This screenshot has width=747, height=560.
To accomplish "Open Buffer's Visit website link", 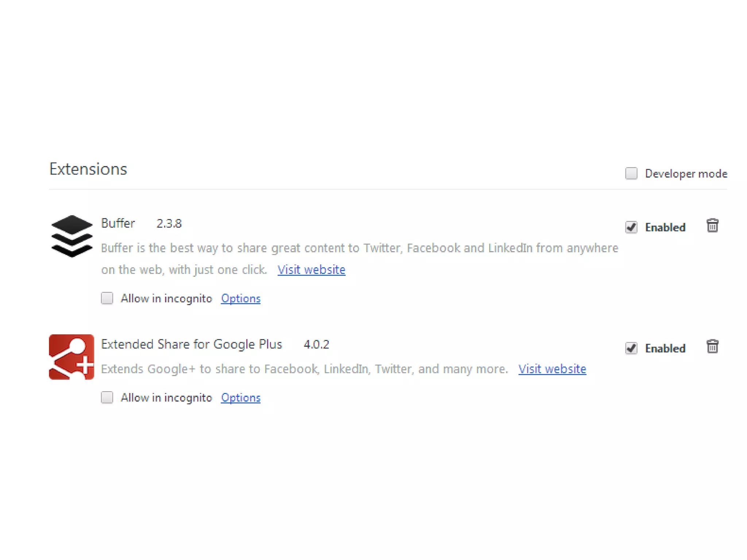I will coord(311,270).
